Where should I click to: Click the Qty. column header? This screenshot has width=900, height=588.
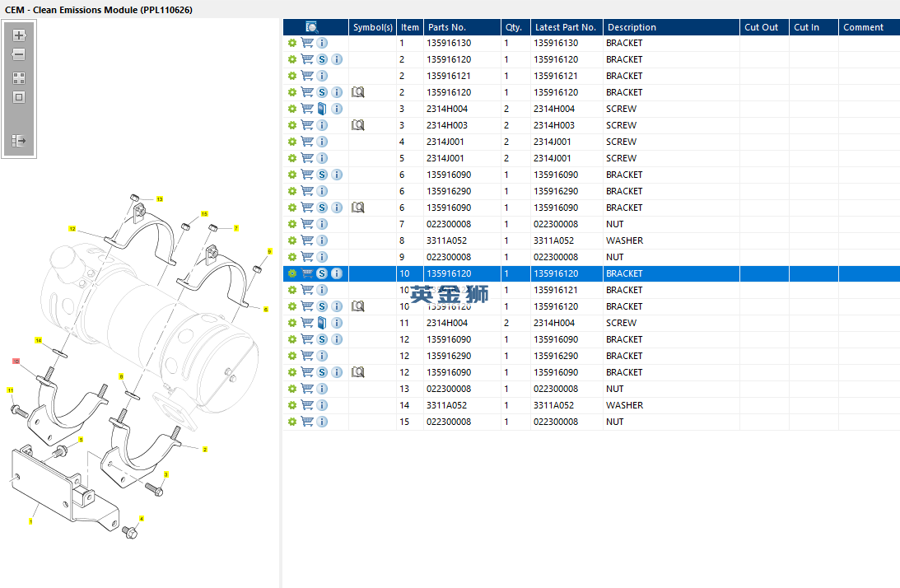pos(515,27)
